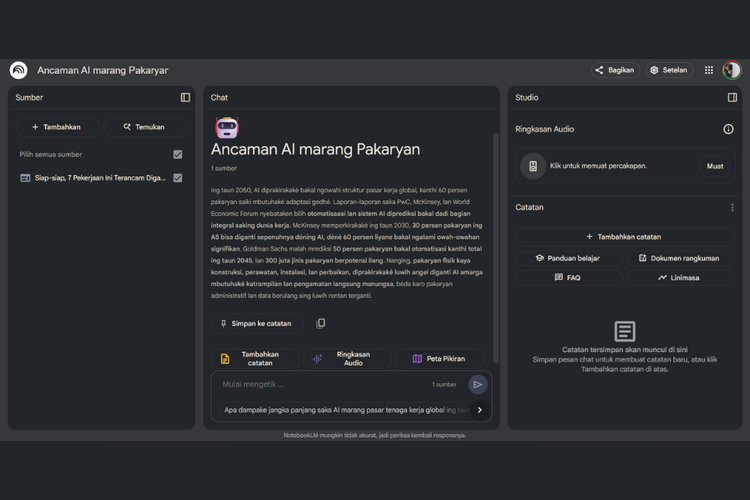This screenshot has width=750, height=500.
Task: Click the NotebookLM logo icon
Action: pos(18,70)
